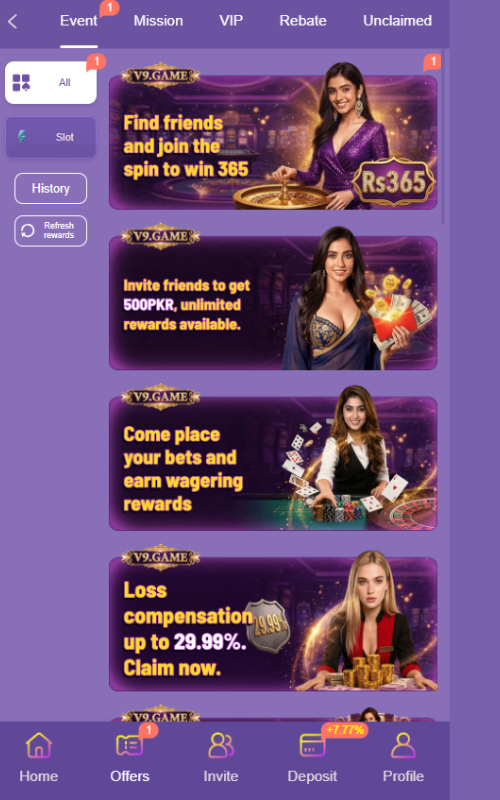Screen dimensions: 500x800
Task: Open the Invite people icon
Action: (x=221, y=745)
